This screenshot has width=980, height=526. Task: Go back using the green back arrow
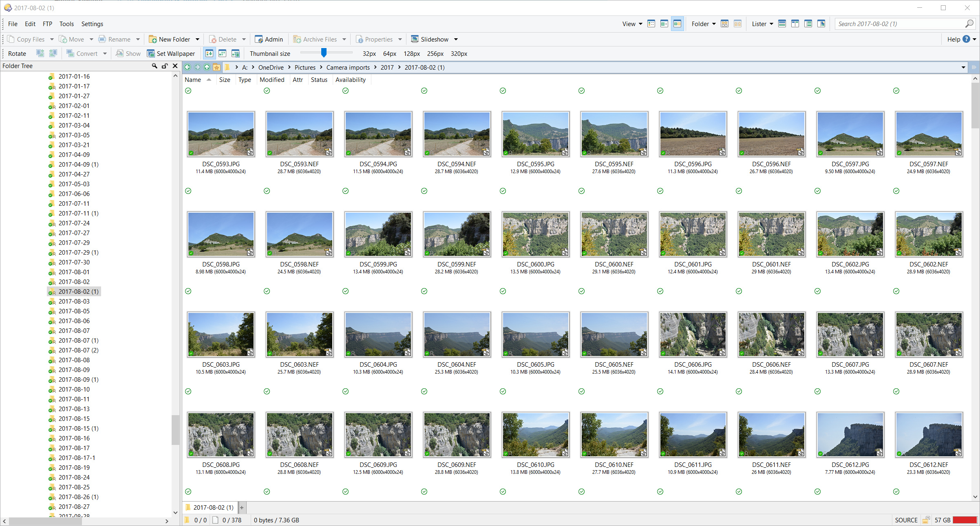point(188,67)
